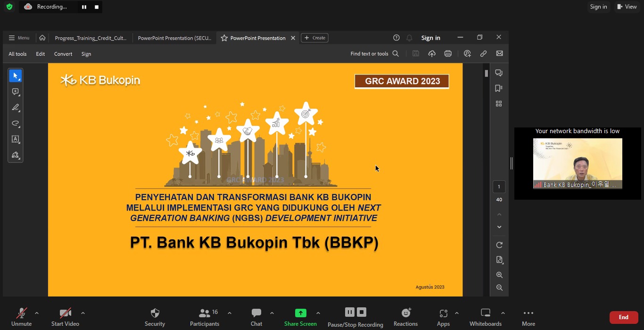
Task: Zoom out of the PDF page
Action: [x=499, y=288]
